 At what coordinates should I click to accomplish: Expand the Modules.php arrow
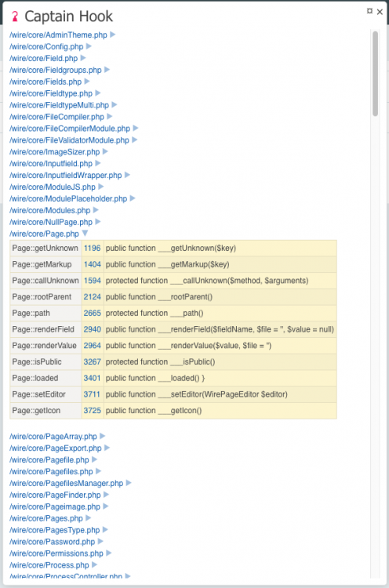click(96, 209)
